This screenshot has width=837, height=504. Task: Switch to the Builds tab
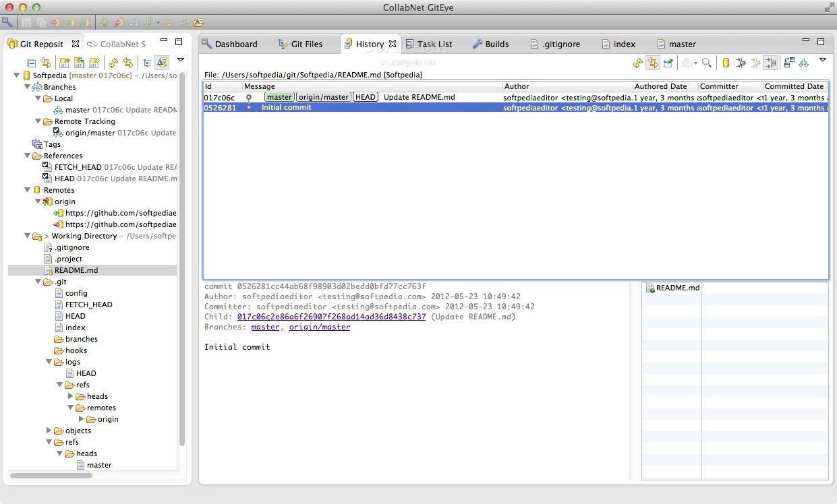[x=490, y=44]
